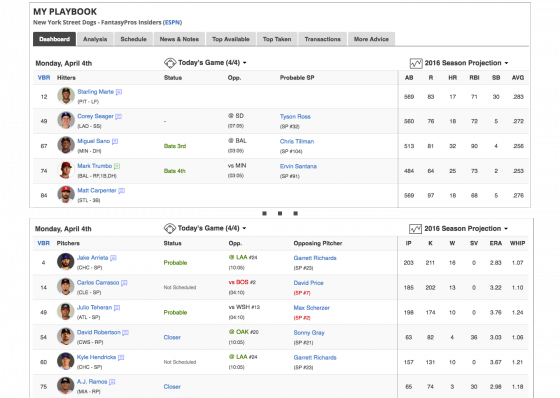Click baseball diamond icon in pitchers section
560x398 pixels.
(x=170, y=228)
